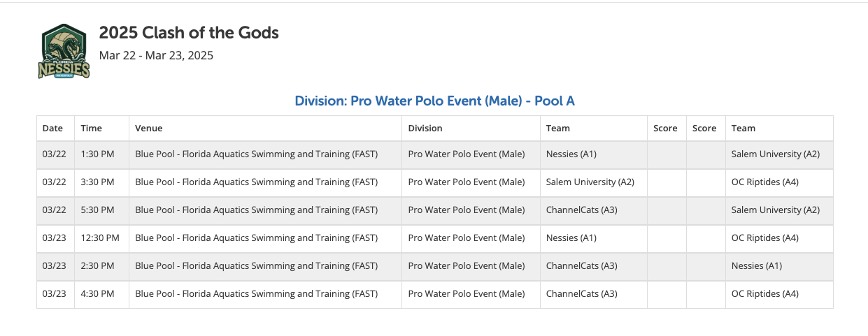
Task: Select the Venue column header
Action: [x=149, y=128]
